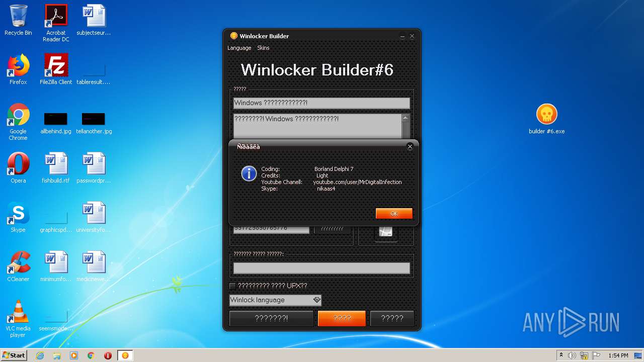Click the youtube.com/user/MrDigitalInfection text
Screen dimensions: 644x362
(x=357, y=182)
